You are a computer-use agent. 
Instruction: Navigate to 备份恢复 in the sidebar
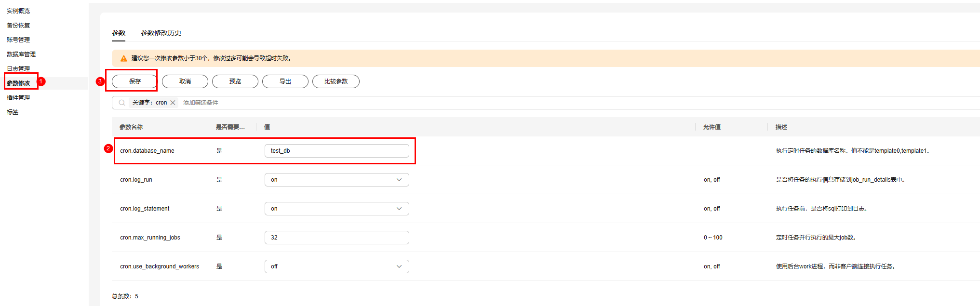(x=18, y=26)
